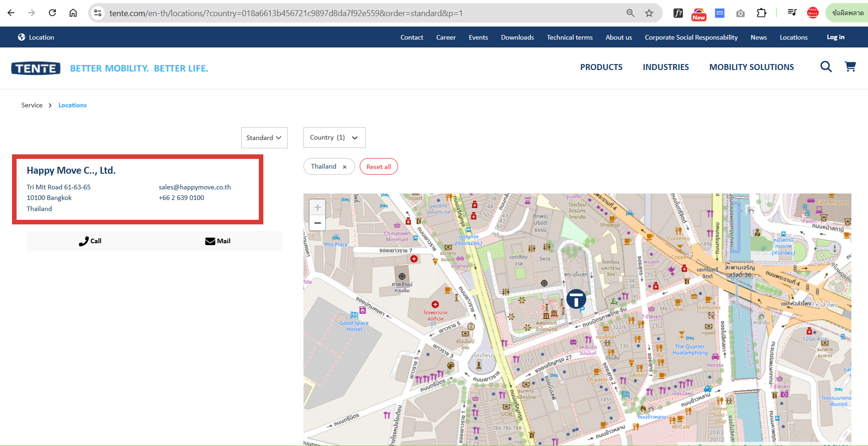Click the browser address bar

(360, 13)
